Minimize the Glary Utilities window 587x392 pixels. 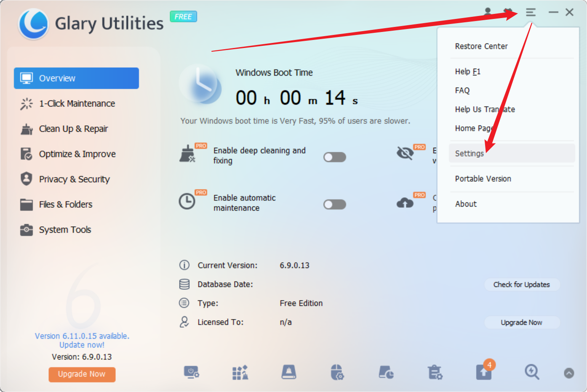(x=553, y=12)
